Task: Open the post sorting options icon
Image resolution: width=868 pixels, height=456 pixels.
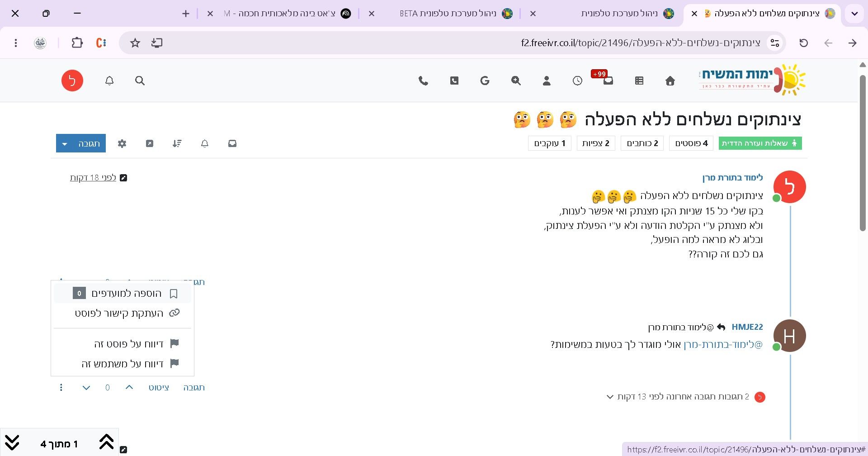Action: (177, 143)
